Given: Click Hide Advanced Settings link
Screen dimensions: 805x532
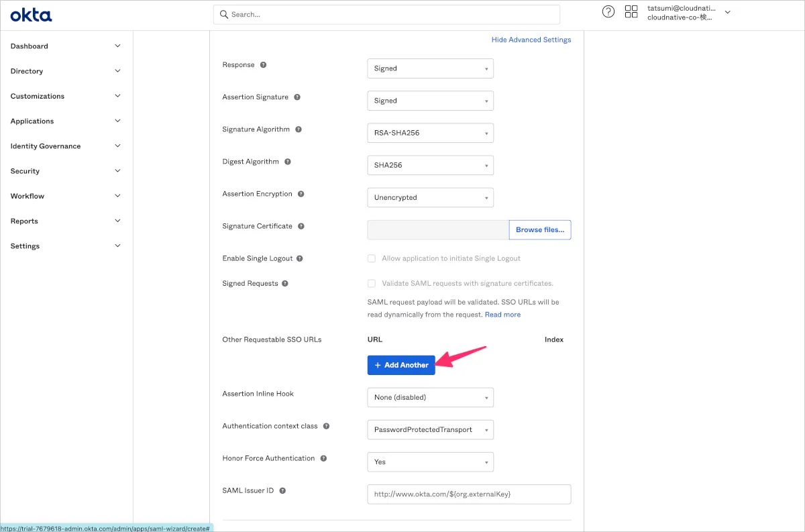Looking at the screenshot, I should click(x=531, y=40).
